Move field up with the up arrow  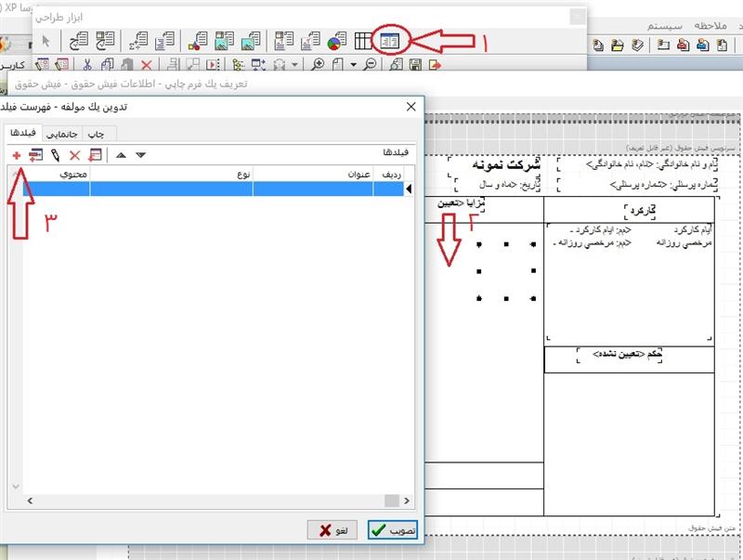pyautogui.click(x=121, y=155)
